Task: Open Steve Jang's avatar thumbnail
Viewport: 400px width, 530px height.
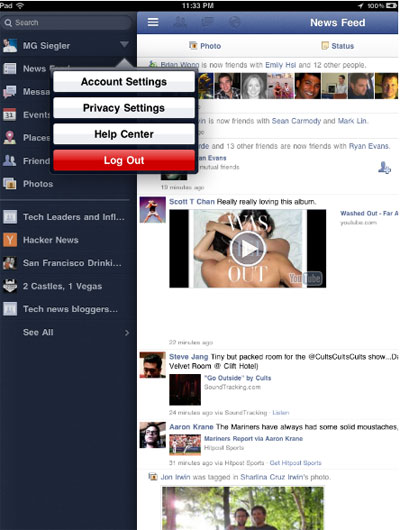Action: [152, 365]
